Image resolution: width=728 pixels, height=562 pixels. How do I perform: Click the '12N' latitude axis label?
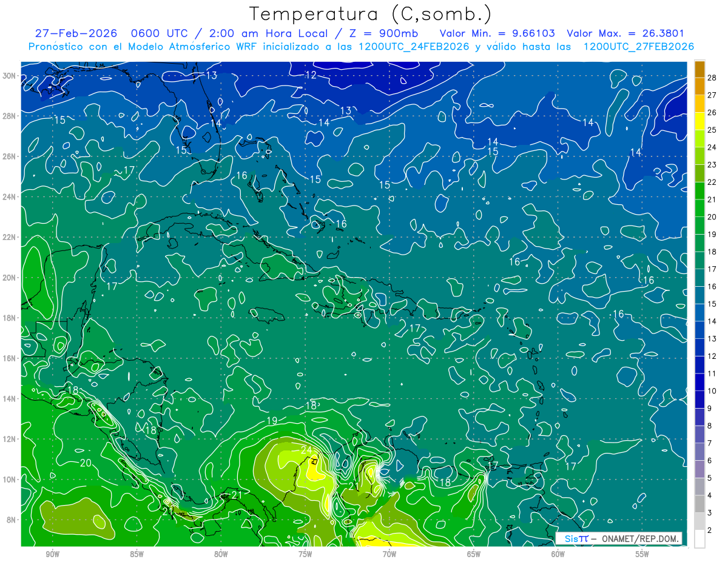tap(9, 439)
